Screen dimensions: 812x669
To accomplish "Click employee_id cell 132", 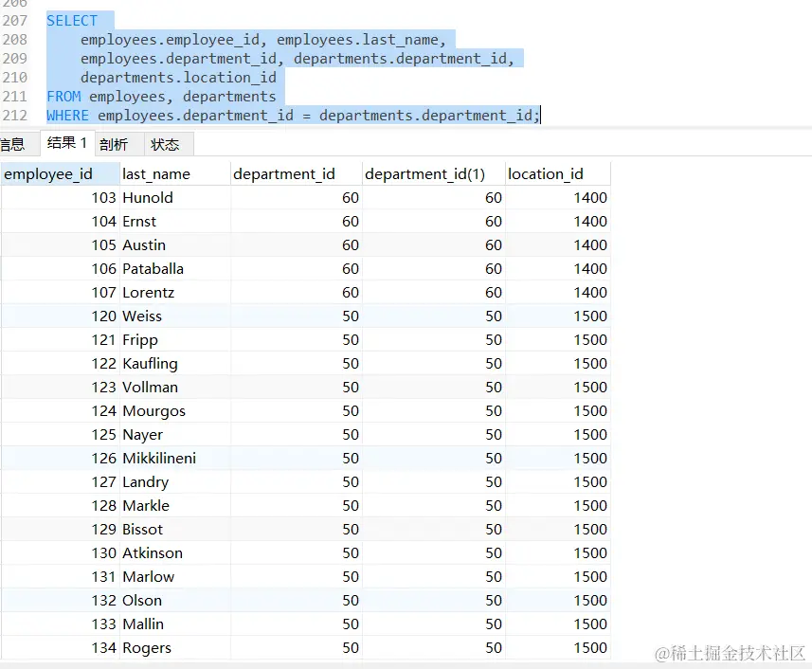I will [x=60, y=601].
